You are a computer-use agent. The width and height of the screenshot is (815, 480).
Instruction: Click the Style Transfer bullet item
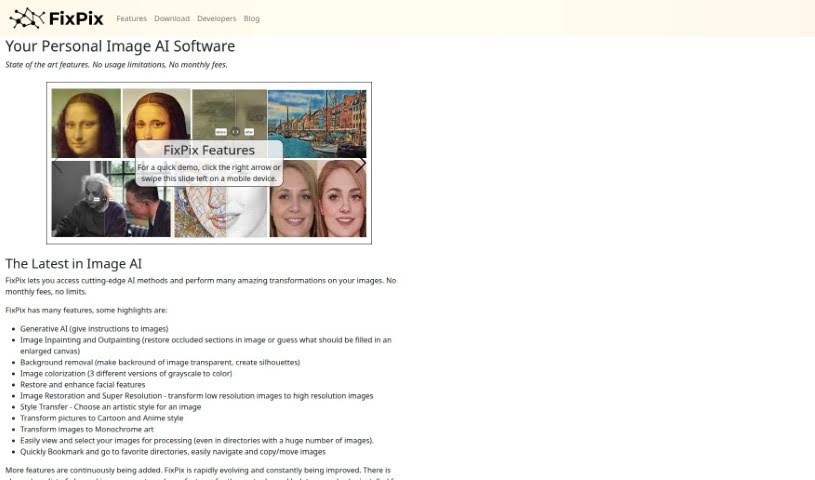[x=111, y=407]
